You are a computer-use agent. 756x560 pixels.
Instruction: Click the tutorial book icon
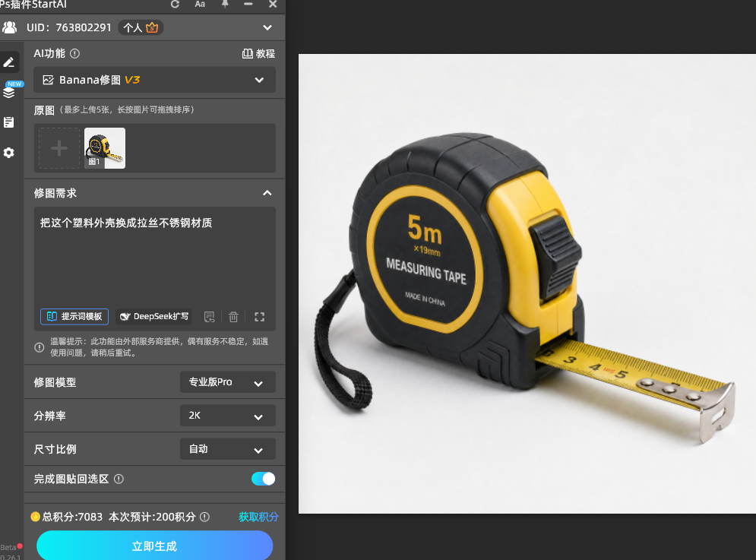click(x=248, y=53)
